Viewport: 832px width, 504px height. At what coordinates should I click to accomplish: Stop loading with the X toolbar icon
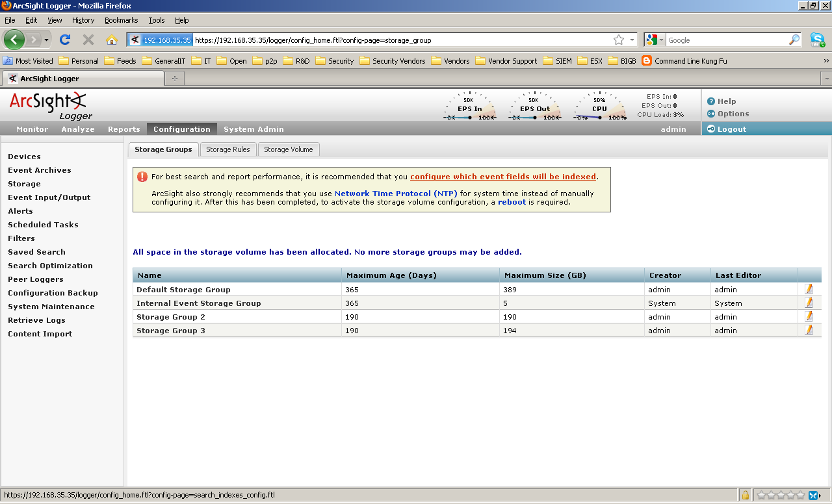[x=88, y=40]
